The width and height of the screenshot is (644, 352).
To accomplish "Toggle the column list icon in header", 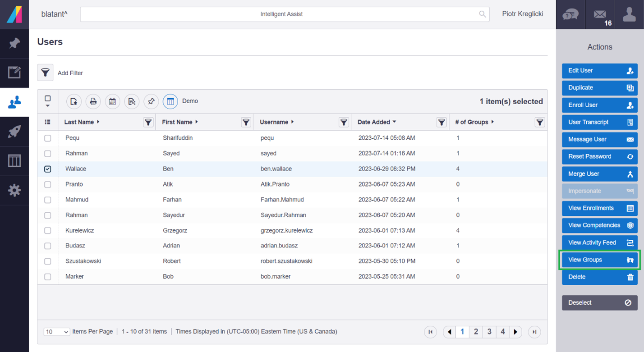I will (48, 122).
